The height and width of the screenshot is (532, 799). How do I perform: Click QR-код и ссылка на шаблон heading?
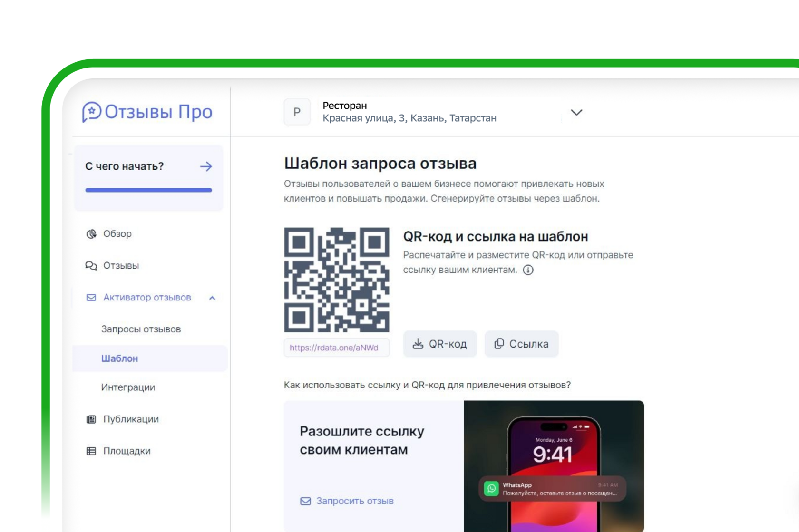[496, 237]
